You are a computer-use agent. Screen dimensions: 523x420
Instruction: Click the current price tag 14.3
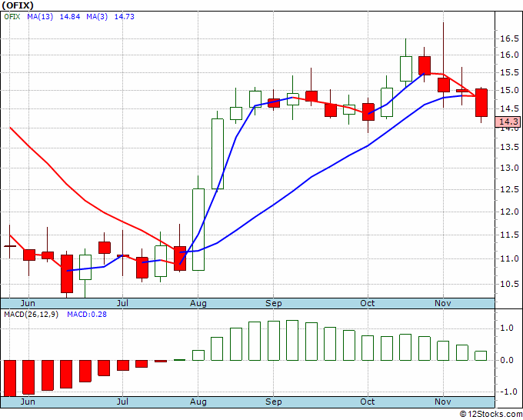(x=508, y=122)
